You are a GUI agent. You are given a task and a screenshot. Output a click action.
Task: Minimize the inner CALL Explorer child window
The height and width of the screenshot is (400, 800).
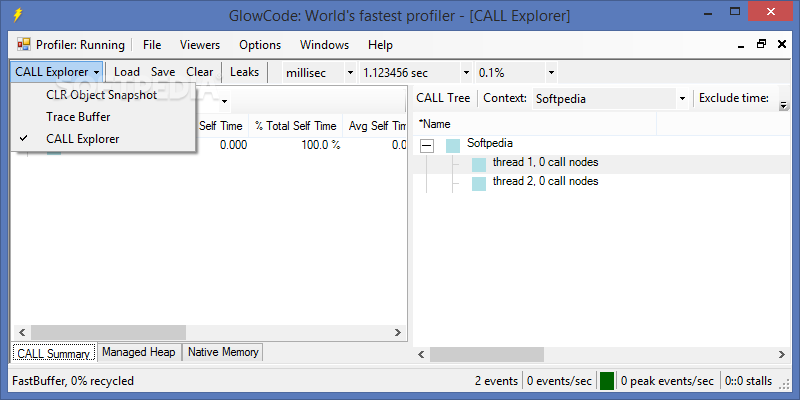point(741,45)
